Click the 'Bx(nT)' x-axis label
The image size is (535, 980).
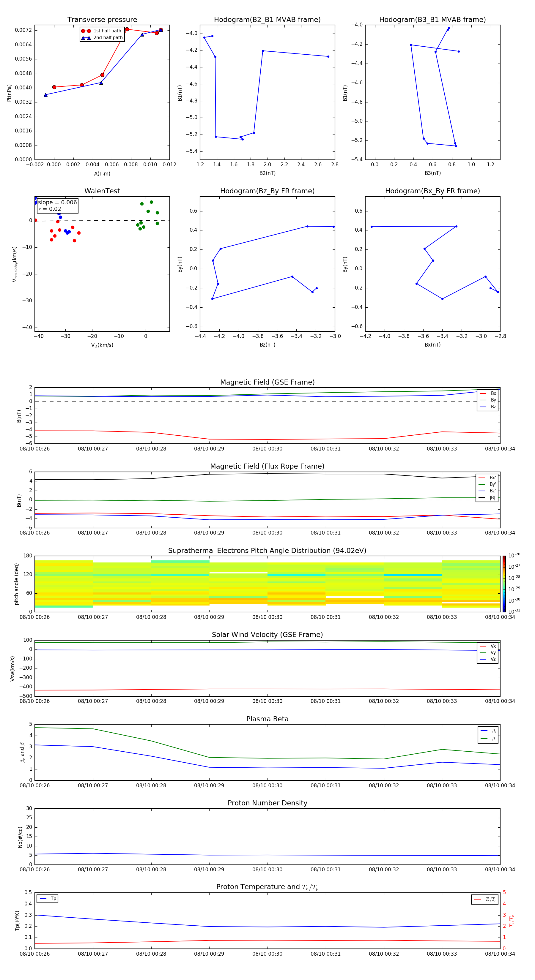[x=432, y=345]
